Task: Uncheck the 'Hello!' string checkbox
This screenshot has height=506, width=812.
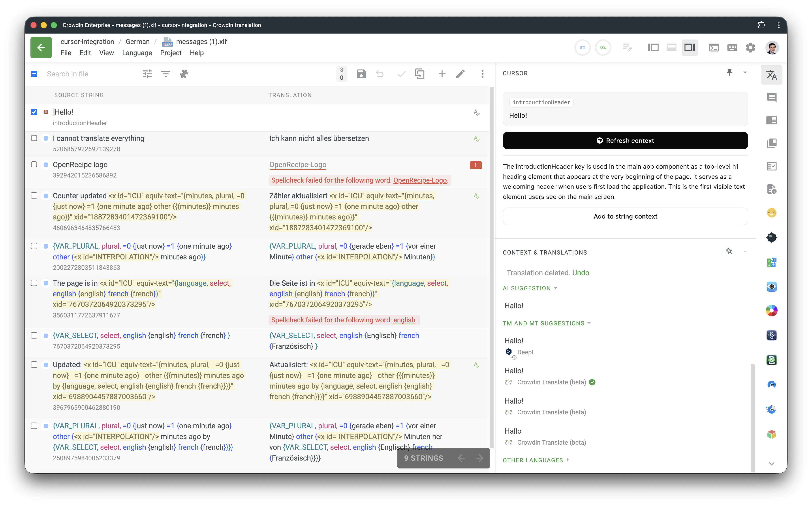Action: tap(34, 112)
